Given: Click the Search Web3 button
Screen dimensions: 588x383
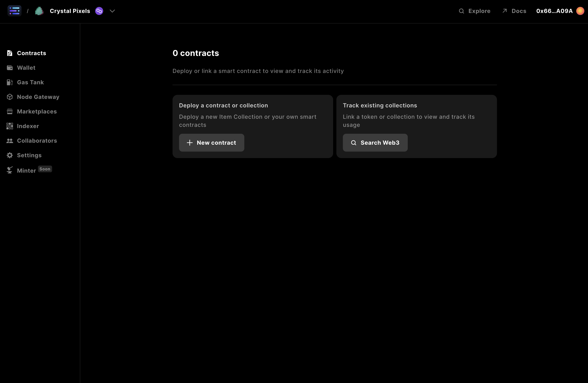Looking at the screenshot, I should (x=375, y=143).
